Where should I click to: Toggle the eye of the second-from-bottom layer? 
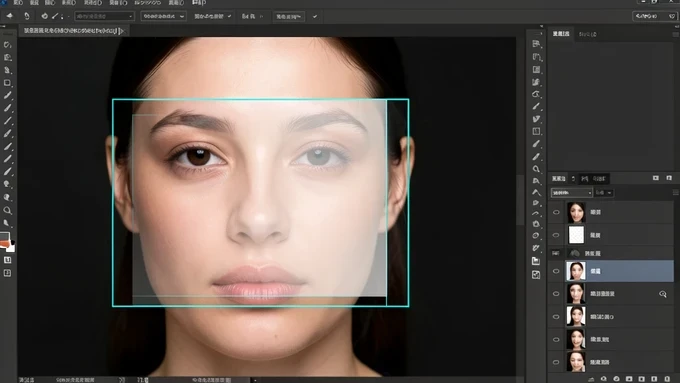[x=556, y=340]
